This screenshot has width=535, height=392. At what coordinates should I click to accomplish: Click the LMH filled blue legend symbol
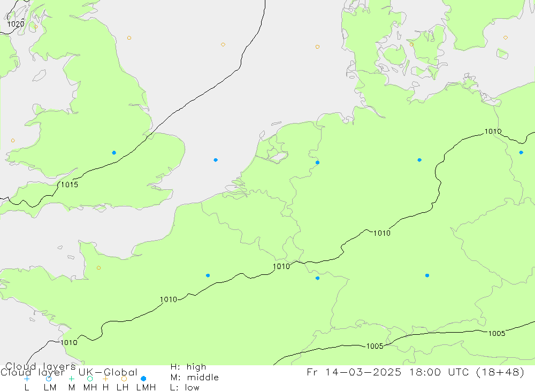143,379
